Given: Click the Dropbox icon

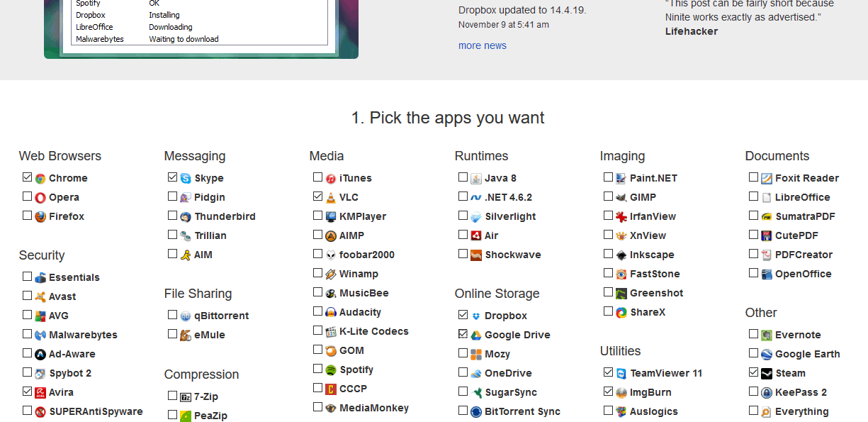Looking at the screenshot, I should pyautogui.click(x=476, y=316).
